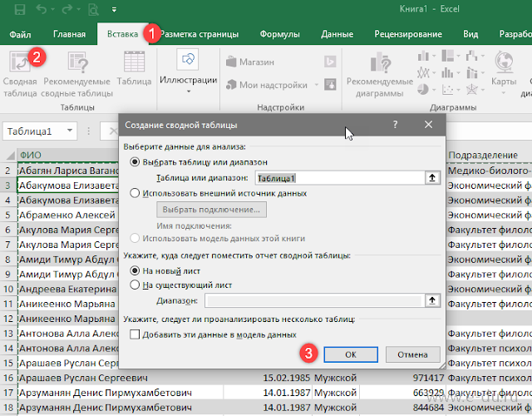
Task: Switch to the Рецензирование tab
Action: click(x=408, y=34)
